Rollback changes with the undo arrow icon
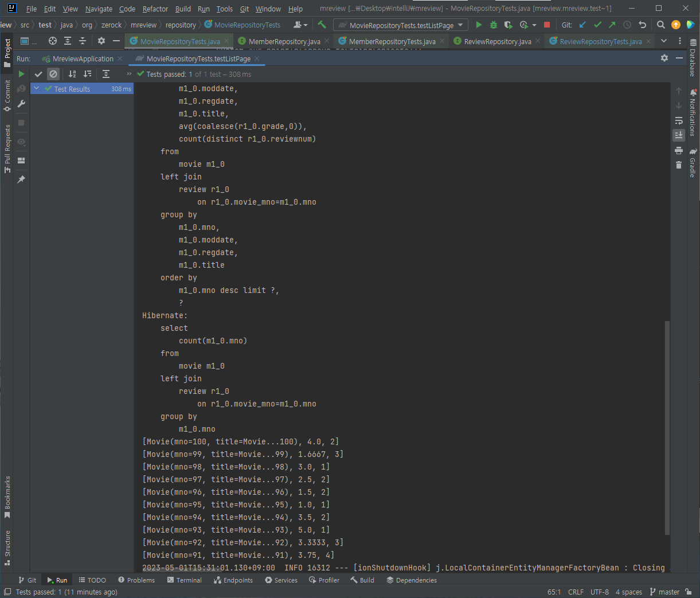The height and width of the screenshot is (598, 700). [x=642, y=25]
